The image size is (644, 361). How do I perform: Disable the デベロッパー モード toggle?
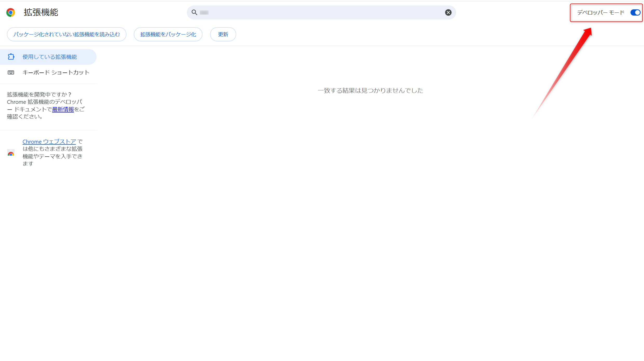(x=635, y=12)
